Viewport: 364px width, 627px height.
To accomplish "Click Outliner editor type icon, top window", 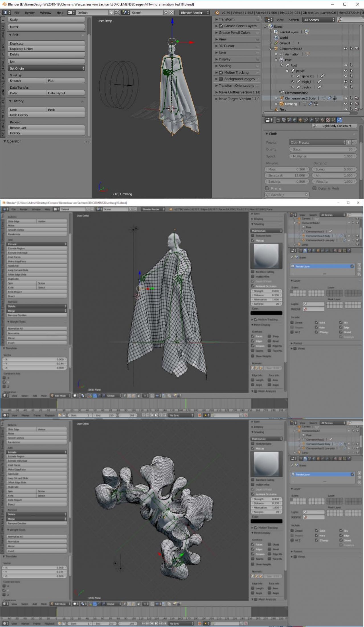I will pyautogui.click(x=269, y=20).
